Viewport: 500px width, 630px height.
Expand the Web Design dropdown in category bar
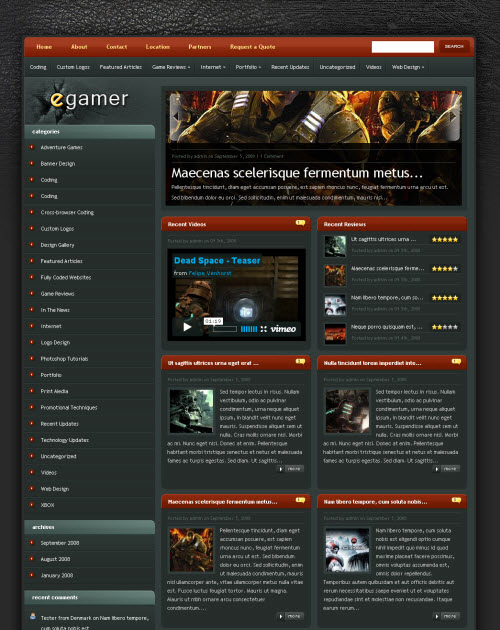(408, 67)
